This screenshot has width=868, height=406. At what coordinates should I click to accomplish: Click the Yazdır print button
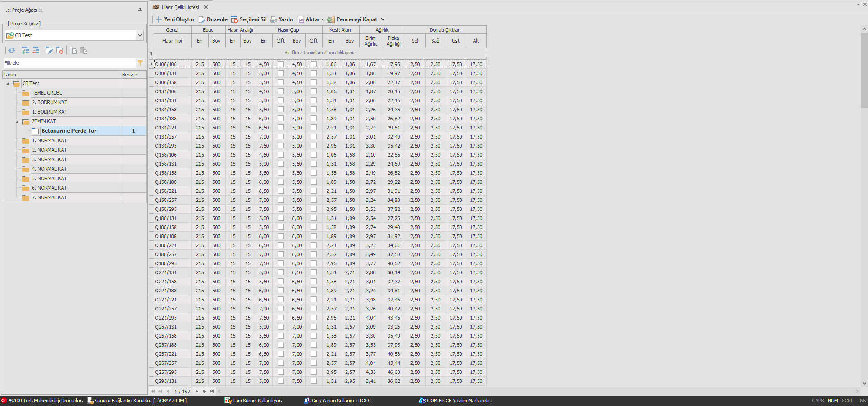click(x=282, y=19)
